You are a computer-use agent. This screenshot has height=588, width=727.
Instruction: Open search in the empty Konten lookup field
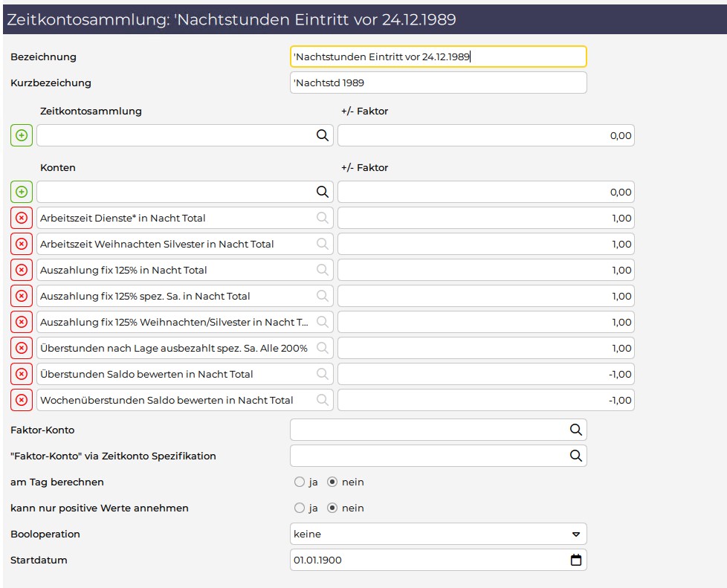(322, 192)
